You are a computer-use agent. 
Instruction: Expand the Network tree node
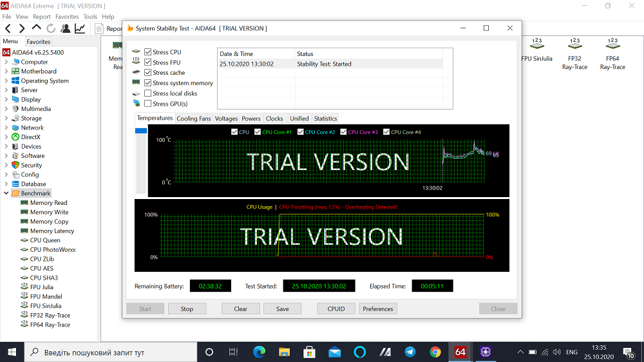pyautogui.click(x=6, y=128)
